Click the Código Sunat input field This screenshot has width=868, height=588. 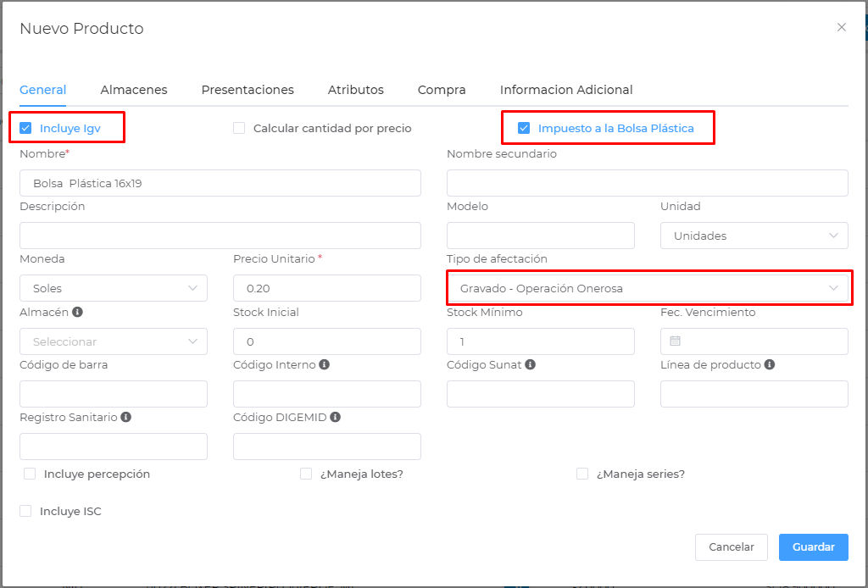point(540,394)
